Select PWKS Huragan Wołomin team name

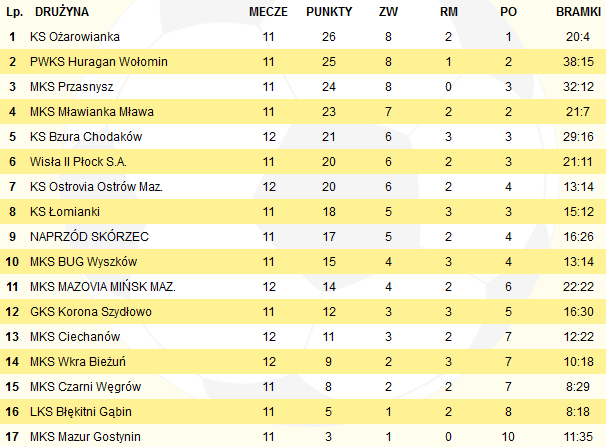[x=99, y=62]
